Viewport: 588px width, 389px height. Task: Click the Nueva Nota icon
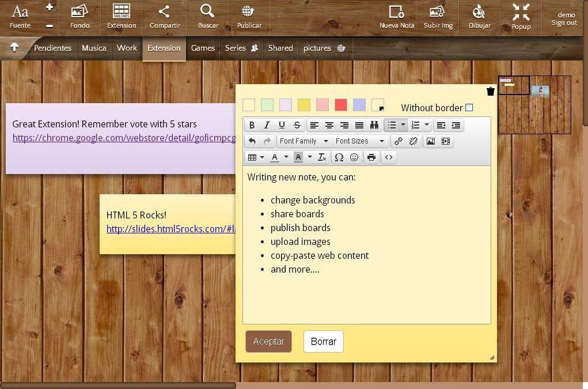pyautogui.click(x=396, y=12)
